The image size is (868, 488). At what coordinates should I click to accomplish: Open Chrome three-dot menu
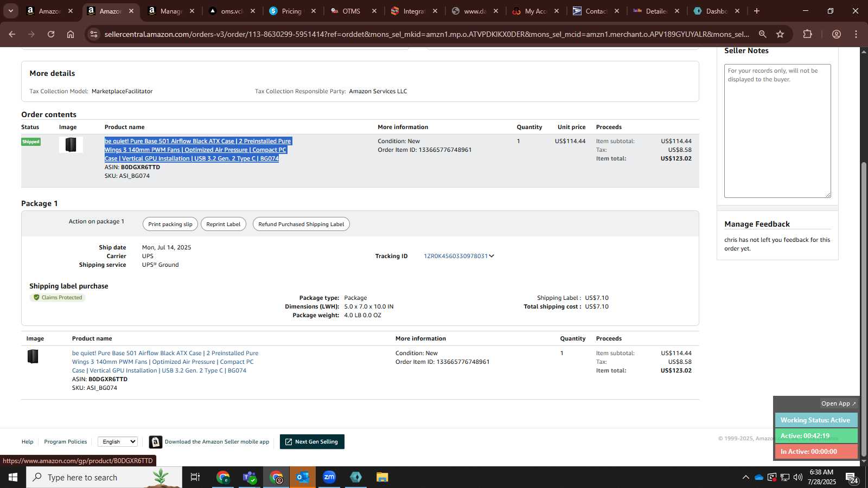(856, 34)
